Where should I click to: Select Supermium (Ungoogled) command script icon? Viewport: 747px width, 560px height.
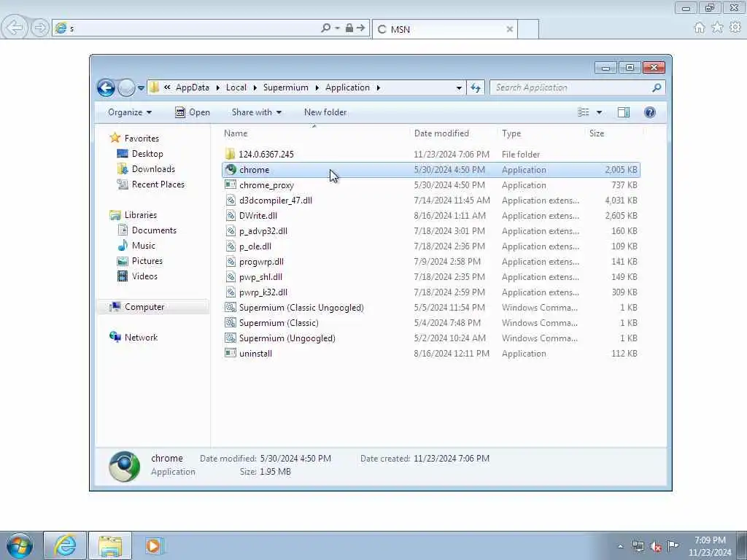click(x=231, y=338)
